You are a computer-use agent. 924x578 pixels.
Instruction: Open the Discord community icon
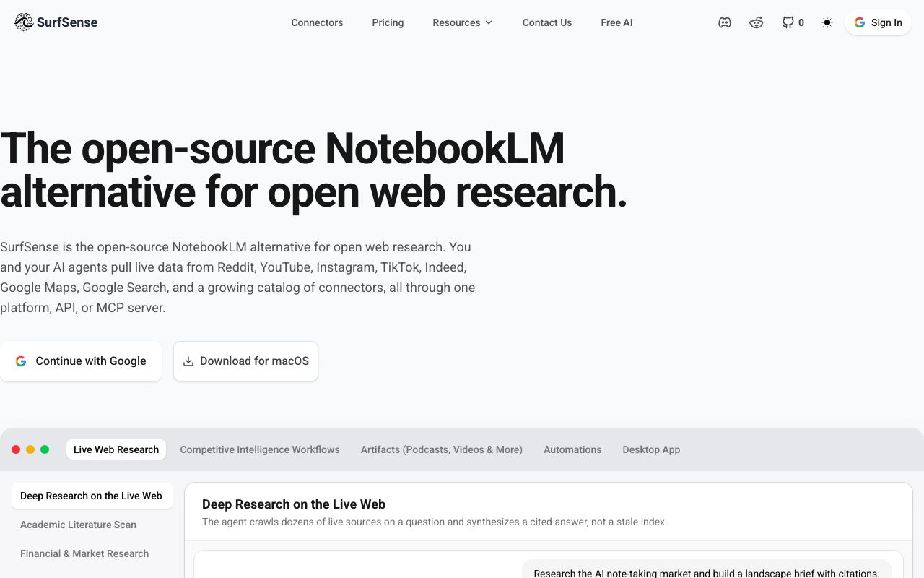[725, 22]
